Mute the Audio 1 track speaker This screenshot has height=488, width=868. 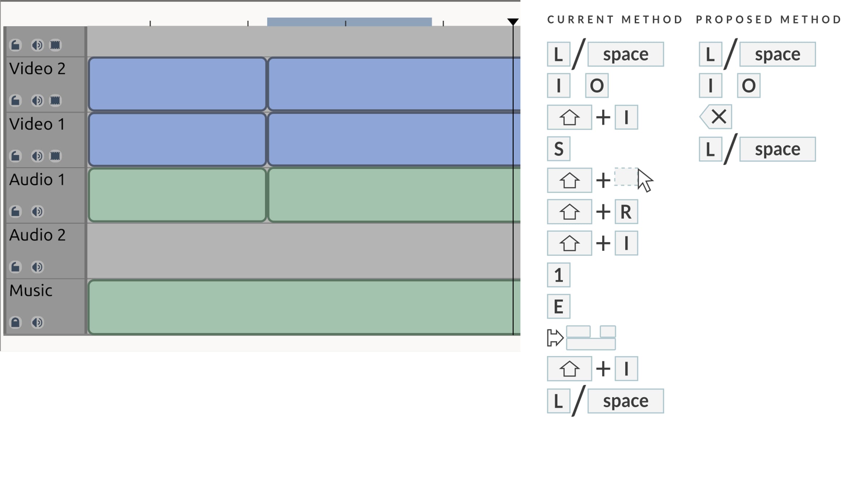pyautogui.click(x=37, y=211)
